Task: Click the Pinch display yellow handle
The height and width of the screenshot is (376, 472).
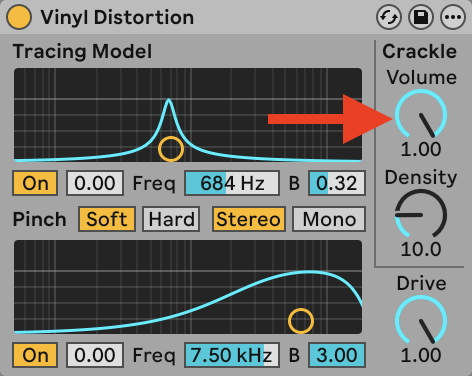Action: click(x=301, y=321)
